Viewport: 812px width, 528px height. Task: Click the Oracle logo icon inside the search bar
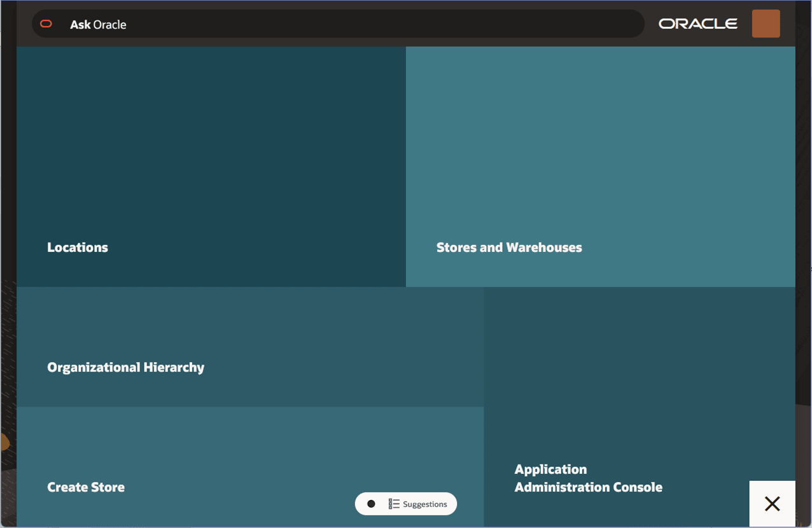pos(45,24)
